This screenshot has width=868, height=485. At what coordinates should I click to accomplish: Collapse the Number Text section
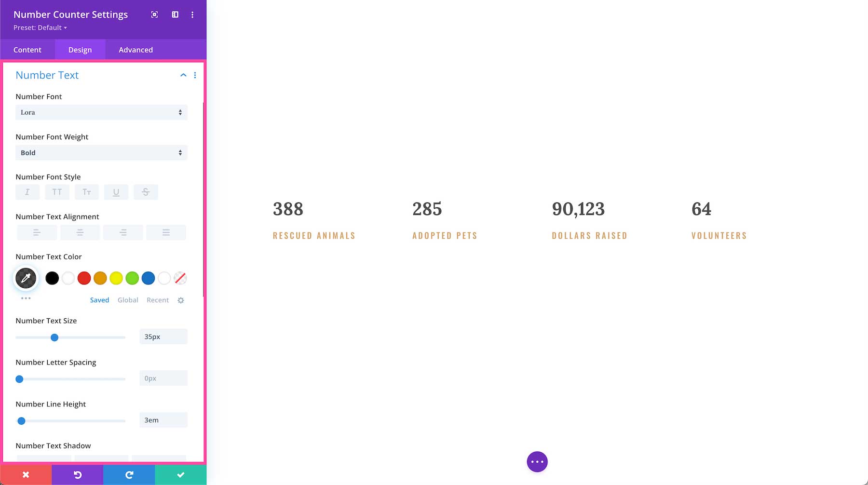coord(183,75)
